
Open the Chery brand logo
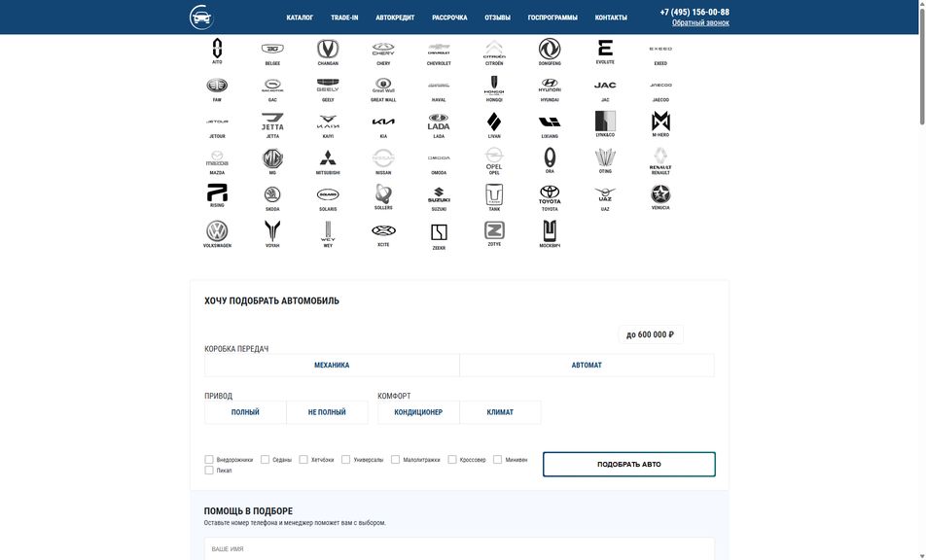tap(383, 49)
